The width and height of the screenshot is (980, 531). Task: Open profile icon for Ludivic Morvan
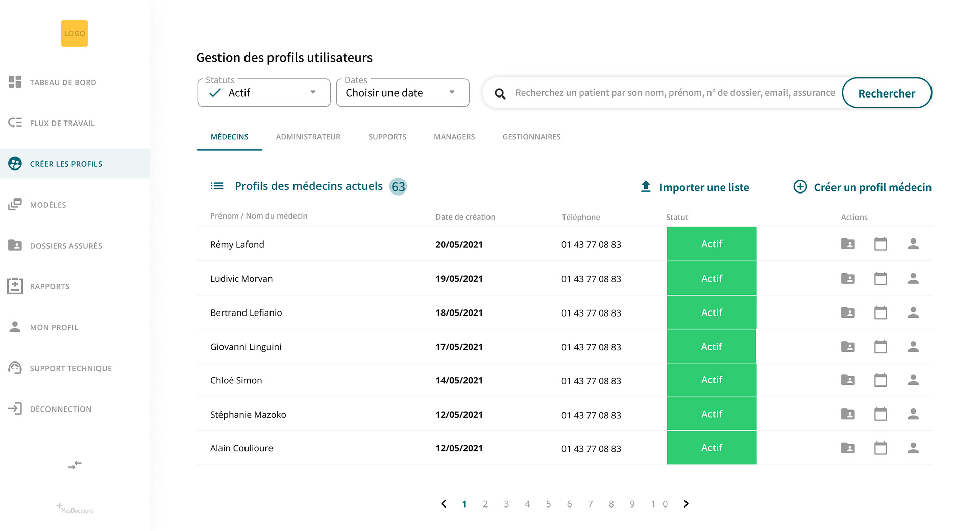click(x=913, y=278)
